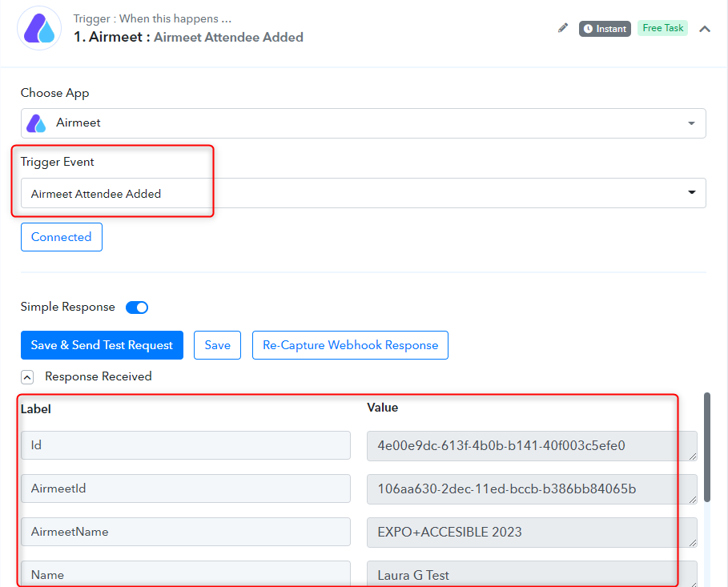Click the Simple Response label
Screen dimensions: 728x587
(68, 307)
